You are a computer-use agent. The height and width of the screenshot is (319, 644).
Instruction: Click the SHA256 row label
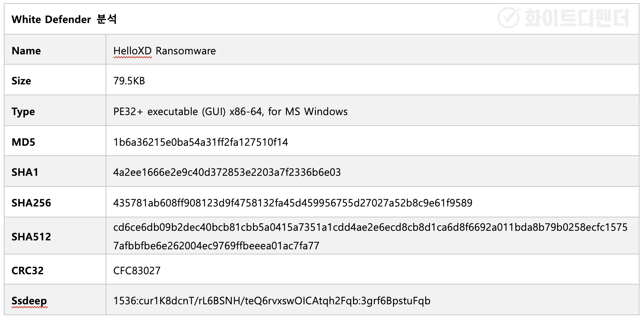pos(31,203)
